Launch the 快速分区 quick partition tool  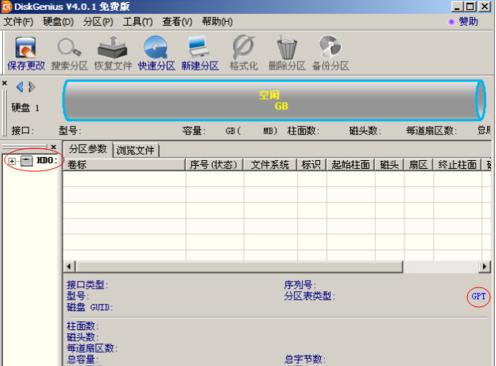coord(156,54)
